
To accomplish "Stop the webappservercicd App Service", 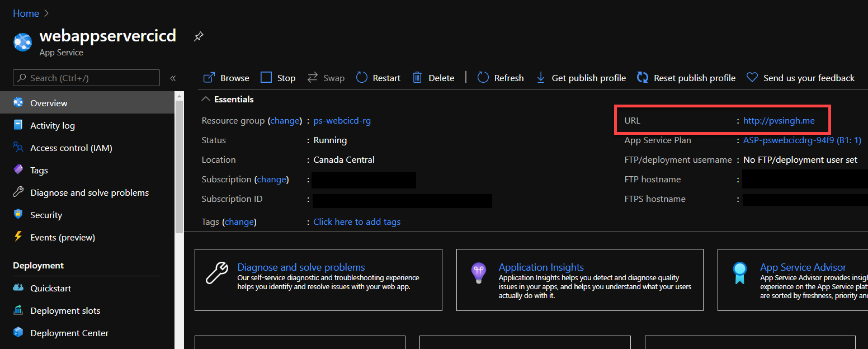I will tap(278, 78).
